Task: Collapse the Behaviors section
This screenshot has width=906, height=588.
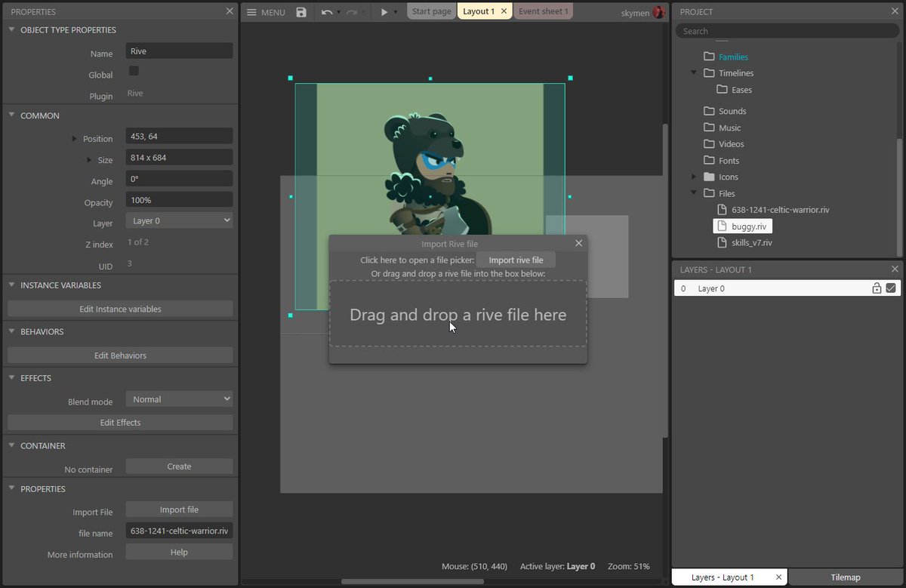Action: [12, 331]
